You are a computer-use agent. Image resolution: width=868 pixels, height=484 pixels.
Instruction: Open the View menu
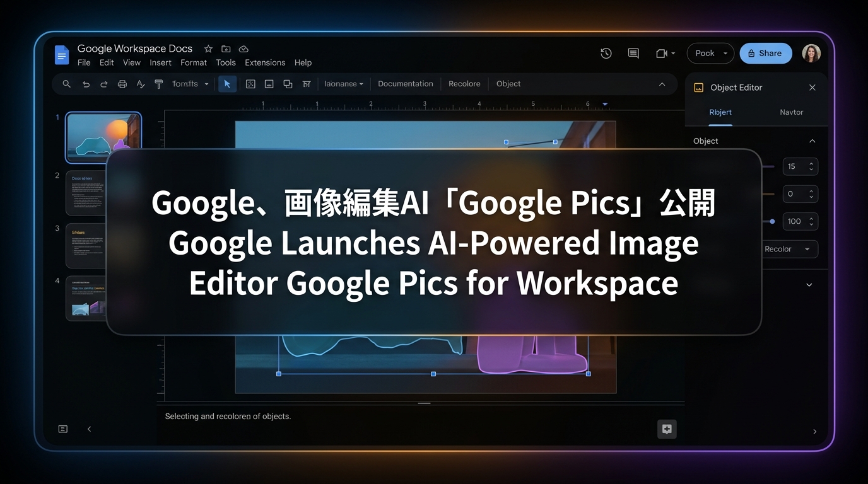click(132, 62)
